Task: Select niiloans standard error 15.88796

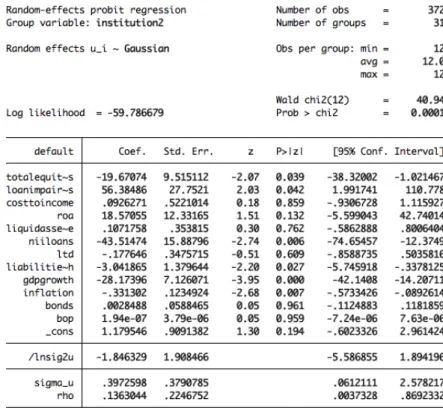Action: pyautogui.click(x=186, y=241)
